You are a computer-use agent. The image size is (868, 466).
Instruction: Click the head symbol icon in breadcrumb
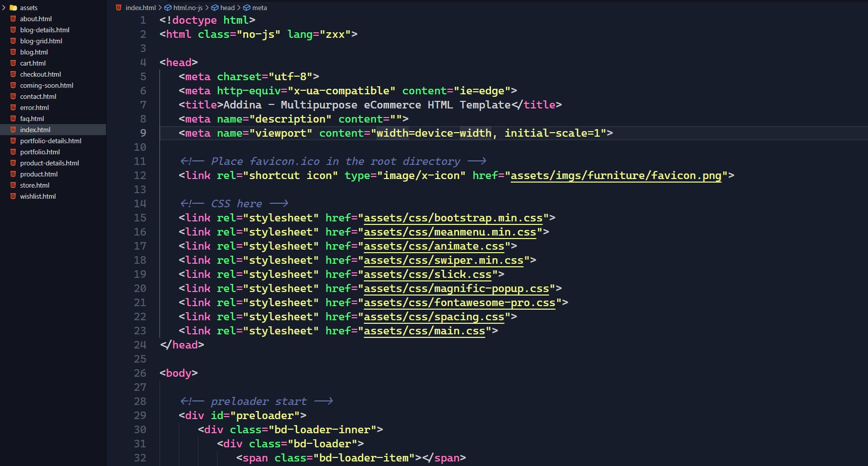(x=215, y=8)
